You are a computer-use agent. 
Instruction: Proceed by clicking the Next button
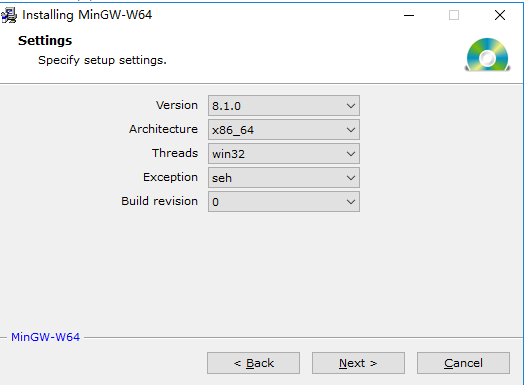point(358,363)
